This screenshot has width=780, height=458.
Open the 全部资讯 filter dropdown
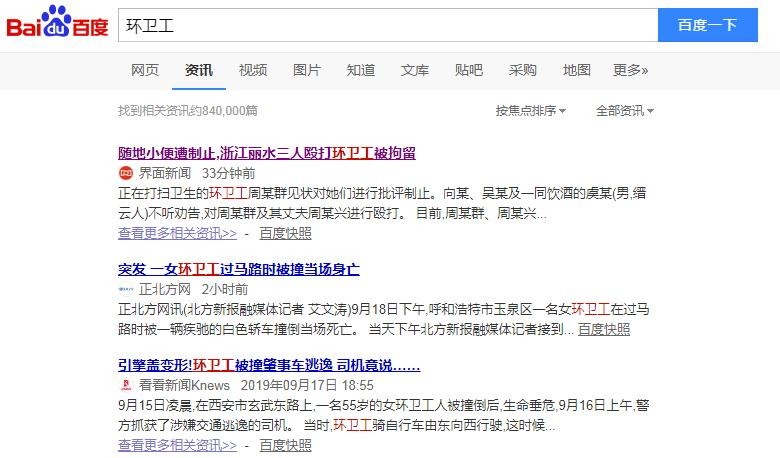coord(625,110)
